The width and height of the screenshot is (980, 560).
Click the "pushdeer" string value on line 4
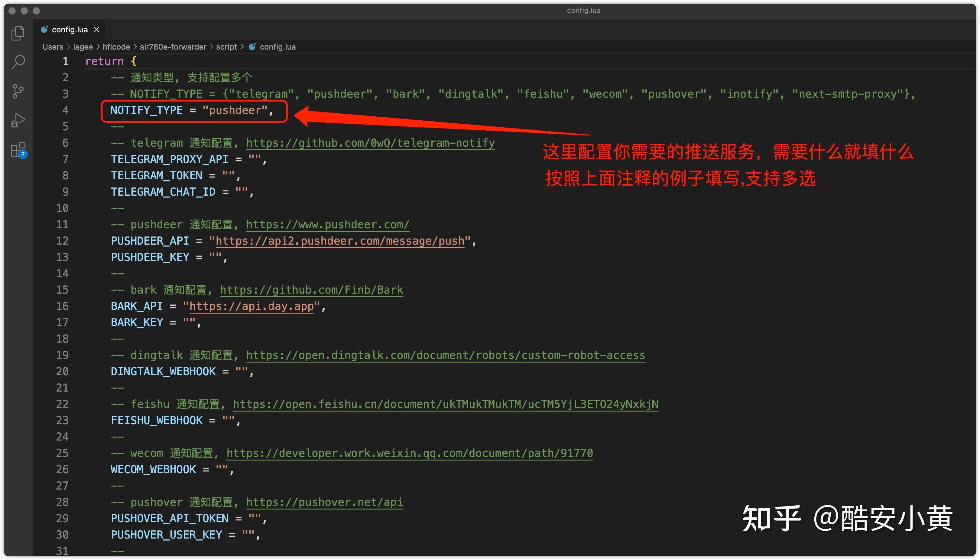tap(235, 110)
